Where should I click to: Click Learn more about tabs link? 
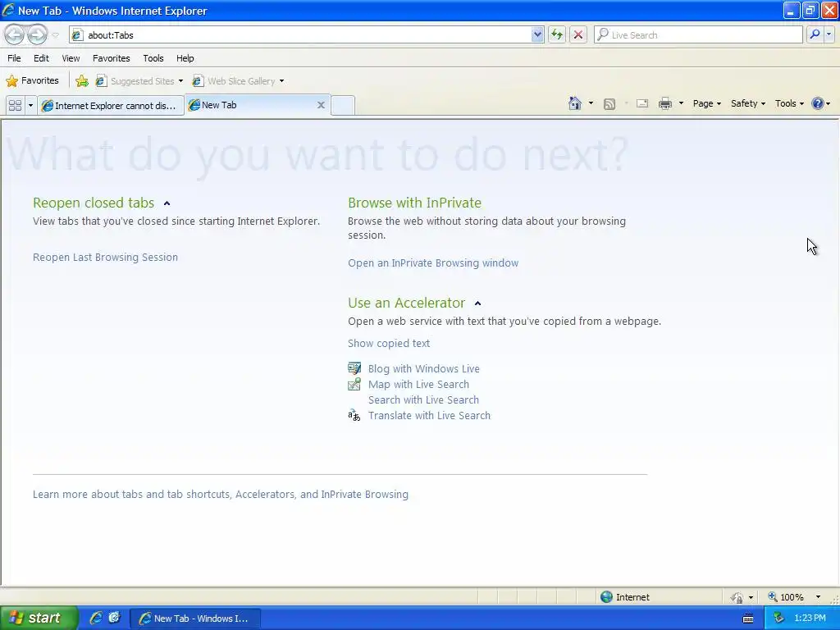(x=220, y=494)
